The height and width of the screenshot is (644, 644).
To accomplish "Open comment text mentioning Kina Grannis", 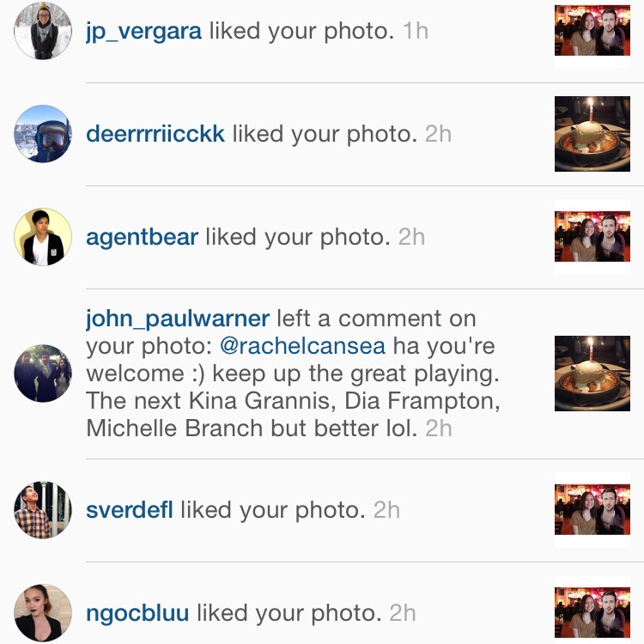I will [294, 374].
